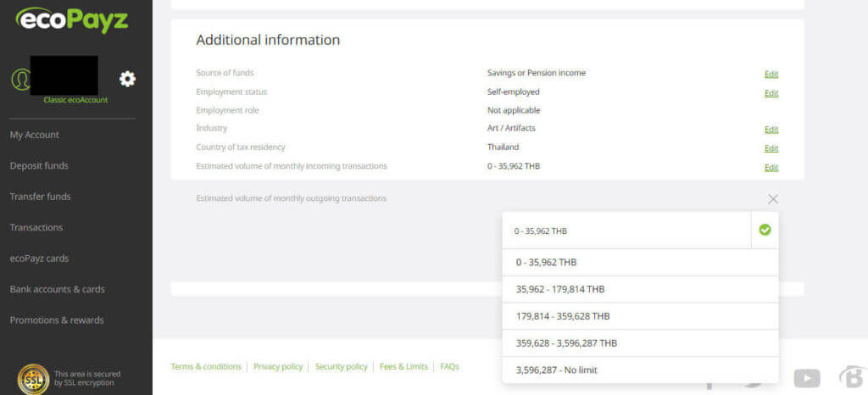868x395 pixels.
Task: Click the ecoPayz logo
Action: click(x=72, y=19)
